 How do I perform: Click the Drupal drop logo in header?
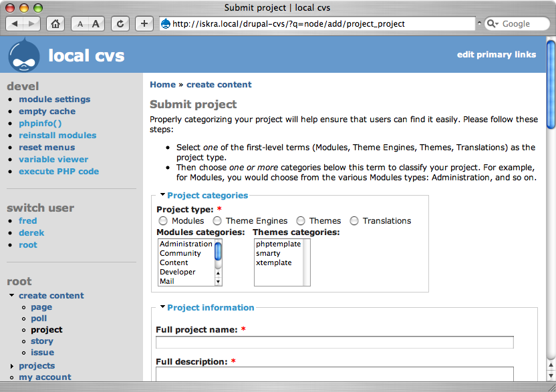pos(24,55)
